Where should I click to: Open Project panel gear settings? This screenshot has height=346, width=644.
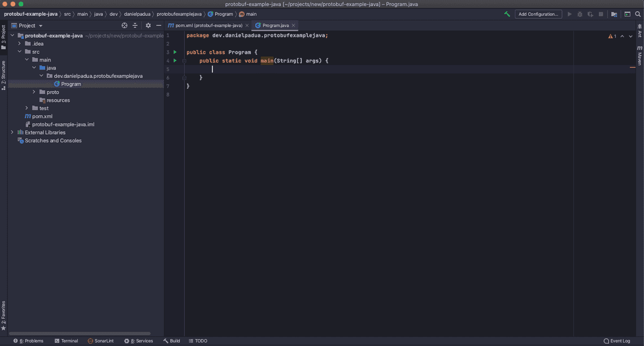[x=148, y=25]
